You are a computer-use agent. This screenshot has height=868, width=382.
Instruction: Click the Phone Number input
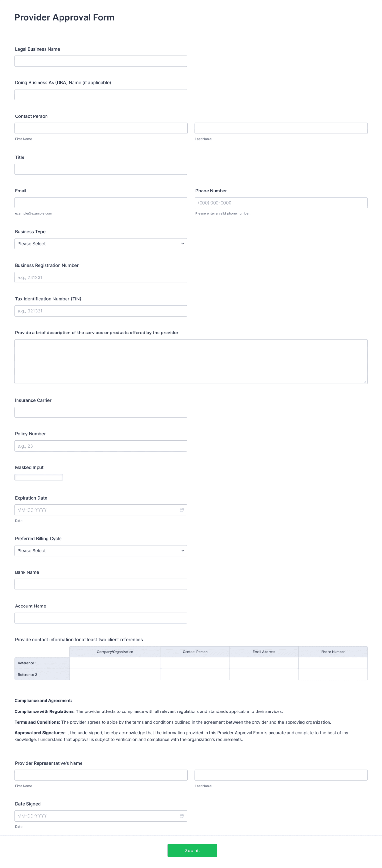tap(281, 202)
